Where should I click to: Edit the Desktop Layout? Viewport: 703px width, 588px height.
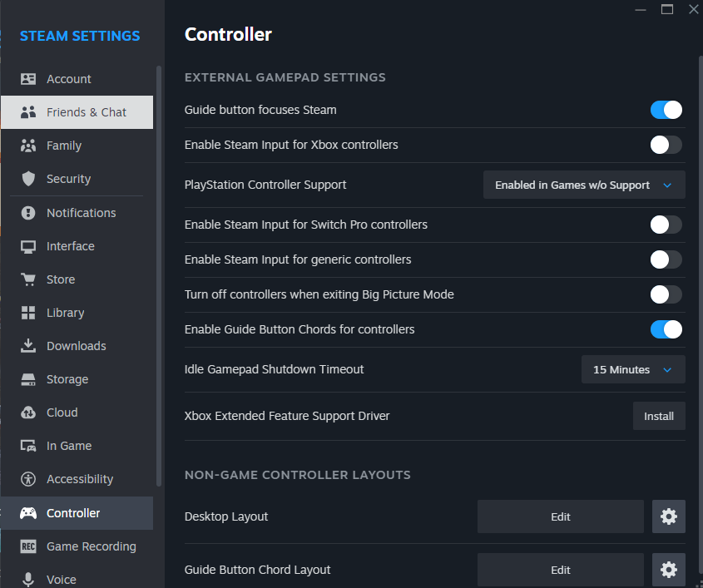point(561,516)
